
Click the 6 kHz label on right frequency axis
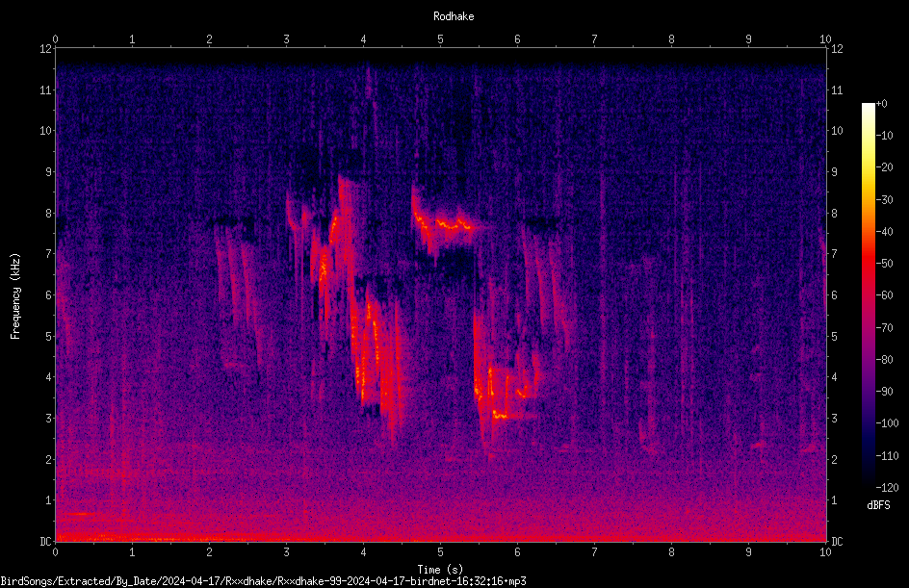tap(834, 294)
